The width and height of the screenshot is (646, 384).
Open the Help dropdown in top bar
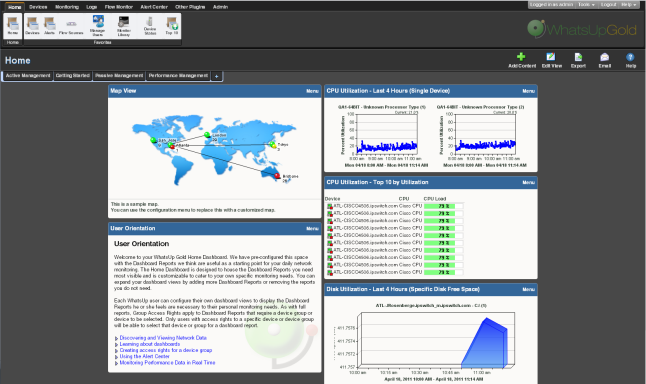(628, 5)
